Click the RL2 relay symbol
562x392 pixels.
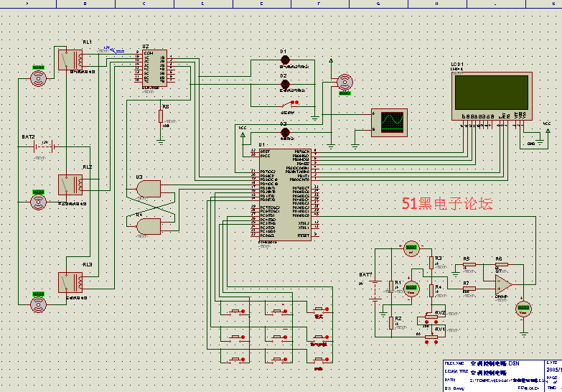point(70,185)
